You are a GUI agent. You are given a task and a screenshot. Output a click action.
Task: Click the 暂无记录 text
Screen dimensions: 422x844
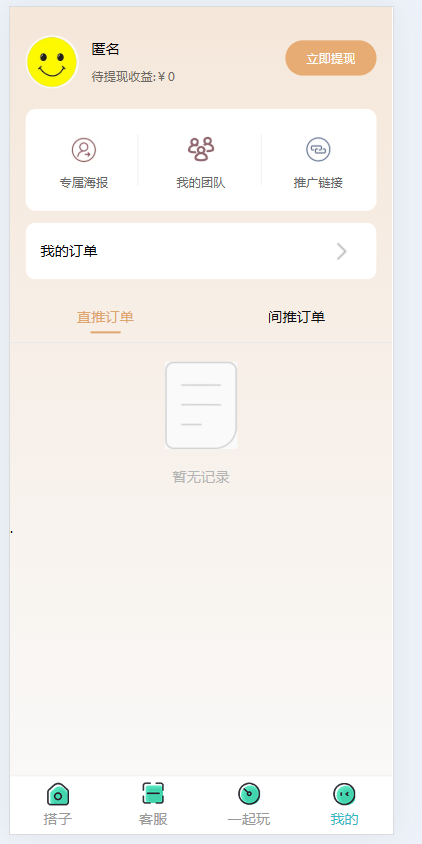[201, 477]
